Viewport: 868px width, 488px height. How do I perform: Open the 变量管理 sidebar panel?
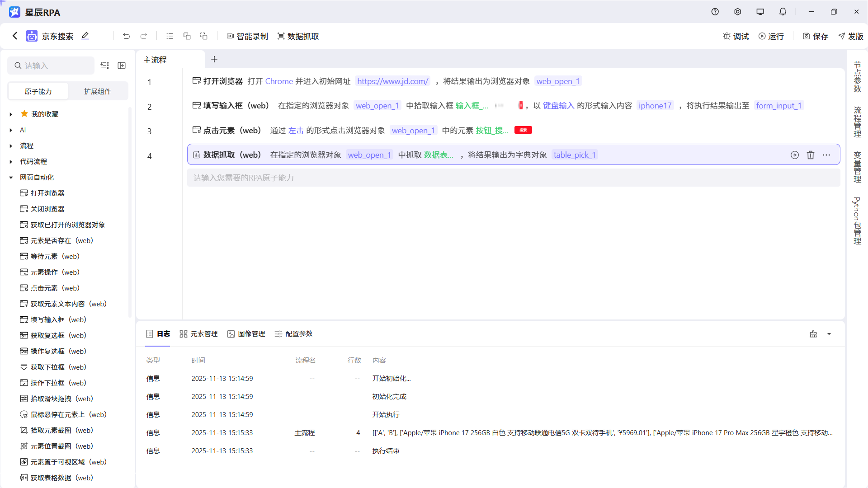857,167
